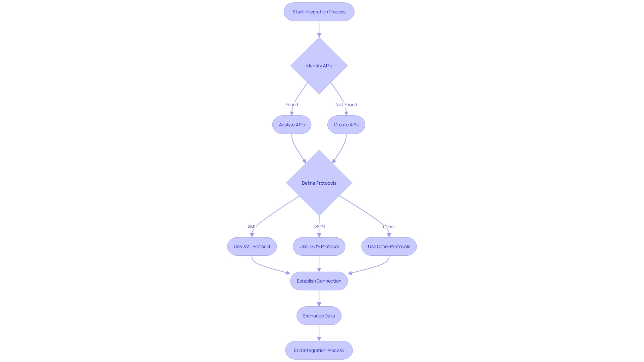Screen dimensions: 644x362
Task: Select the Use Other Protocols node
Action: click(389, 246)
